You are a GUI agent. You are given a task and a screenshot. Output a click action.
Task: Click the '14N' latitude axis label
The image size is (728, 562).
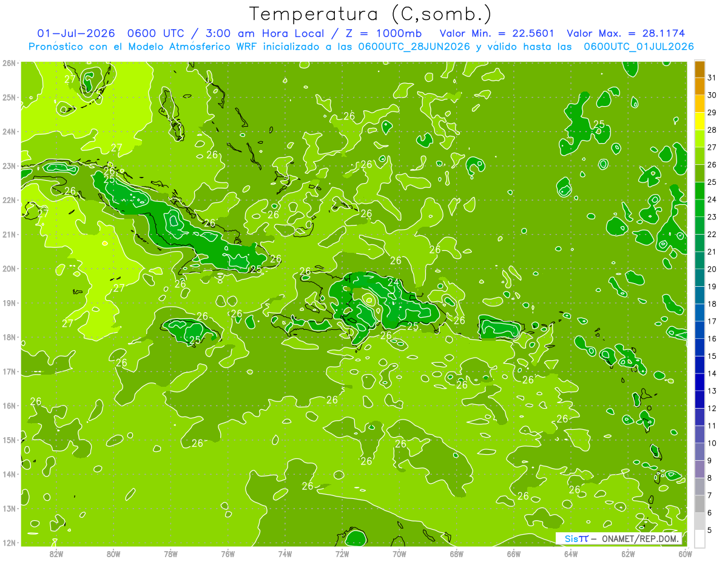(8, 474)
